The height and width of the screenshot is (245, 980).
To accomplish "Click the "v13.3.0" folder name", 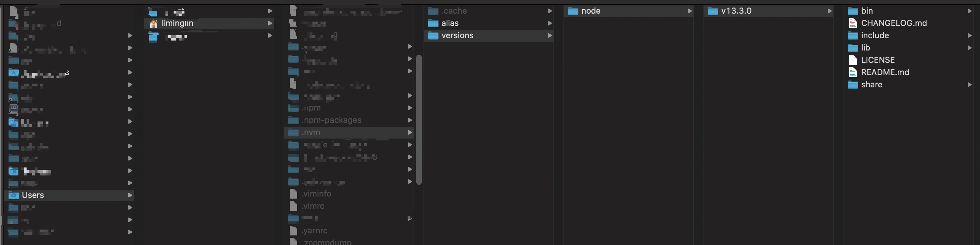I will pyautogui.click(x=736, y=11).
